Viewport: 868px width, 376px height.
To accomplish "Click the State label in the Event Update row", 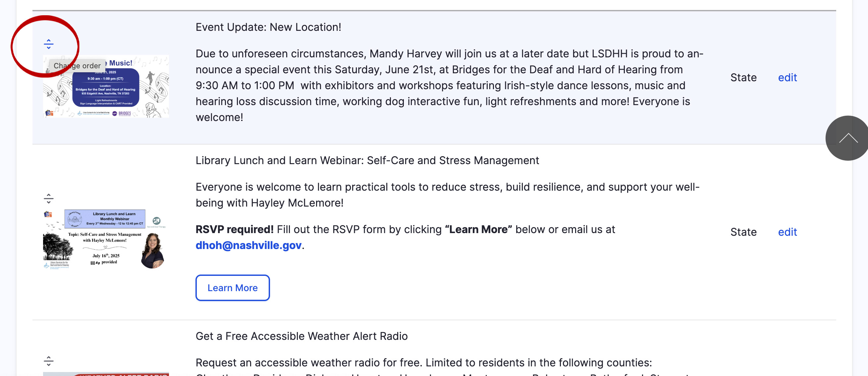I will point(743,78).
